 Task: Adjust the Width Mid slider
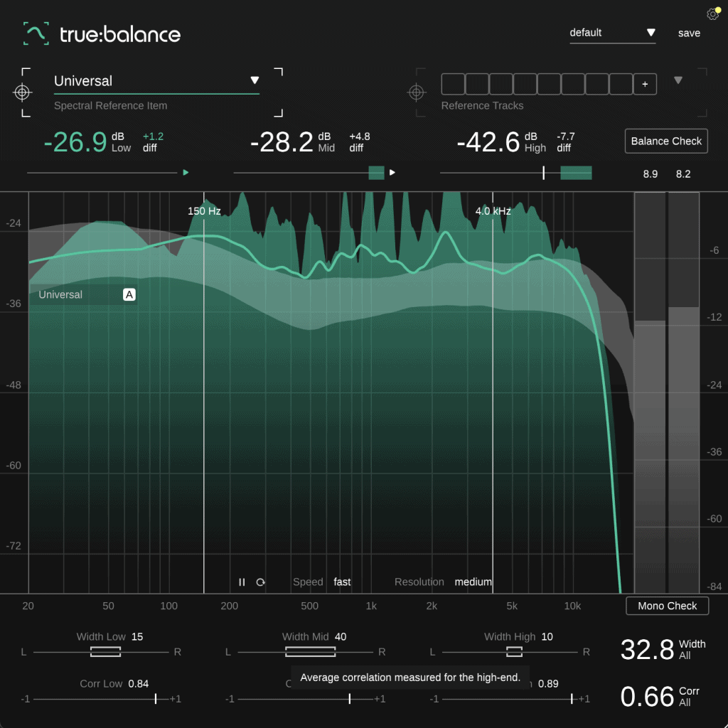310,652
